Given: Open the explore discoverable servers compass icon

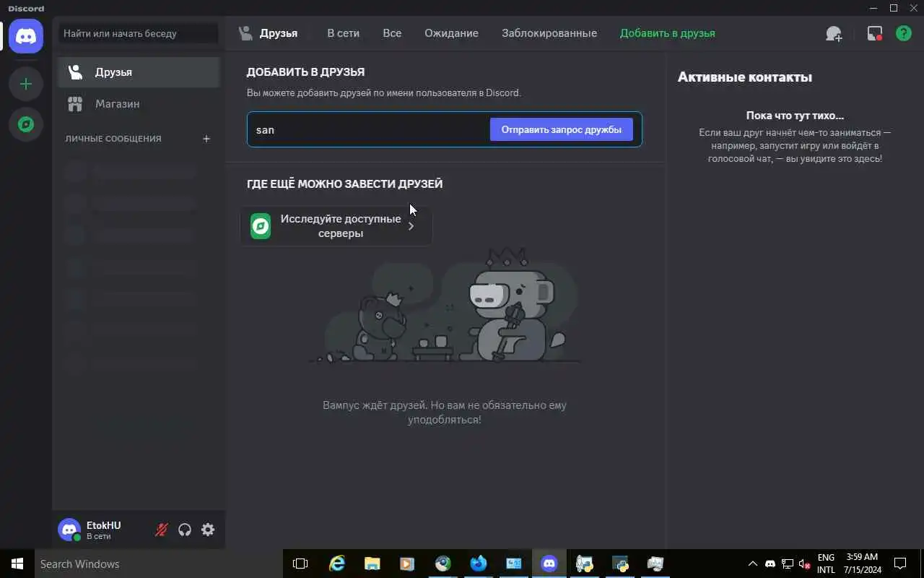Looking at the screenshot, I should click(x=26, y=124).
